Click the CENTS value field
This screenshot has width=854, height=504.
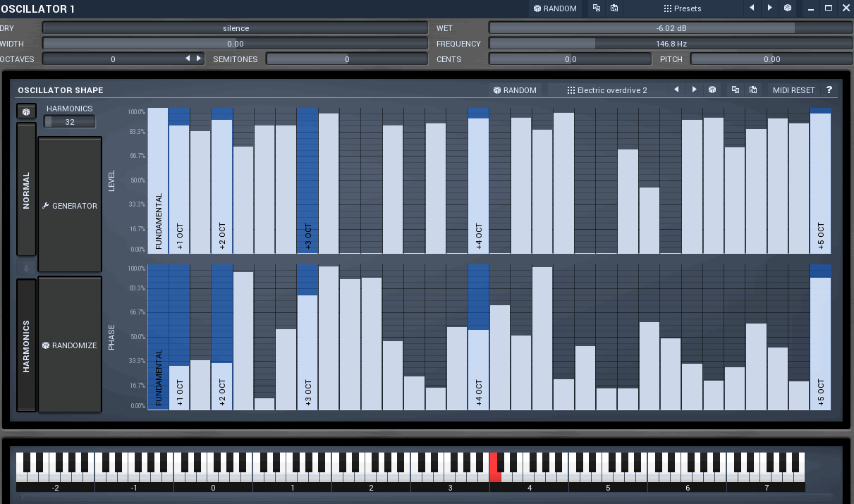[570, 59]
